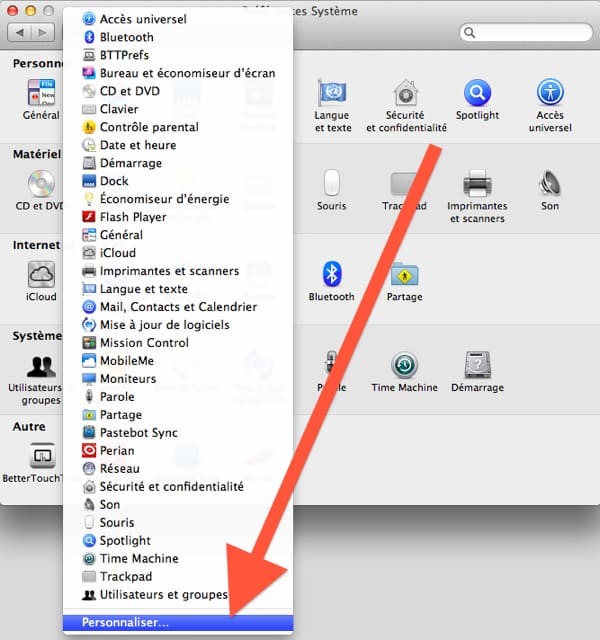Open Langue et texte preference pane icon

(333, 93)
